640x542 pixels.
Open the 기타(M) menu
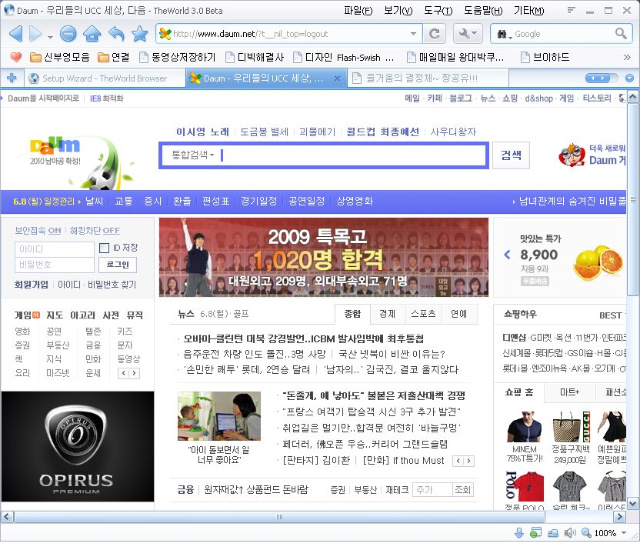(x=529, y=11)
